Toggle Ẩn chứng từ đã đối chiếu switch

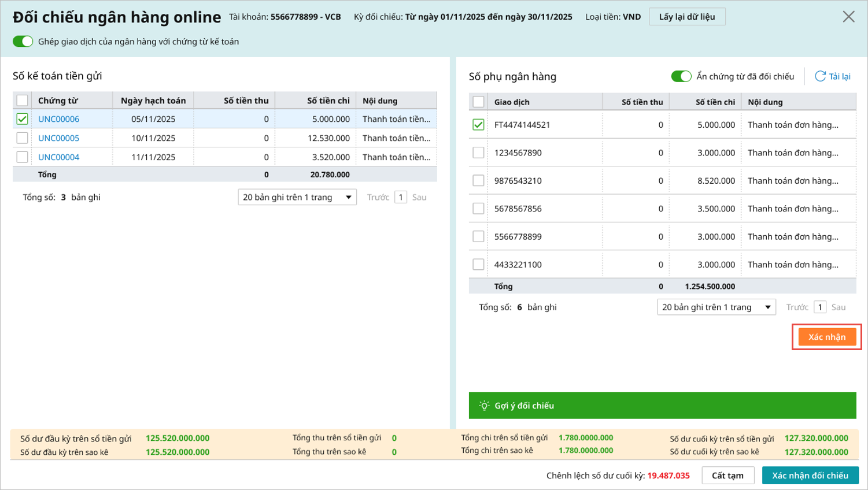(681, 76)
